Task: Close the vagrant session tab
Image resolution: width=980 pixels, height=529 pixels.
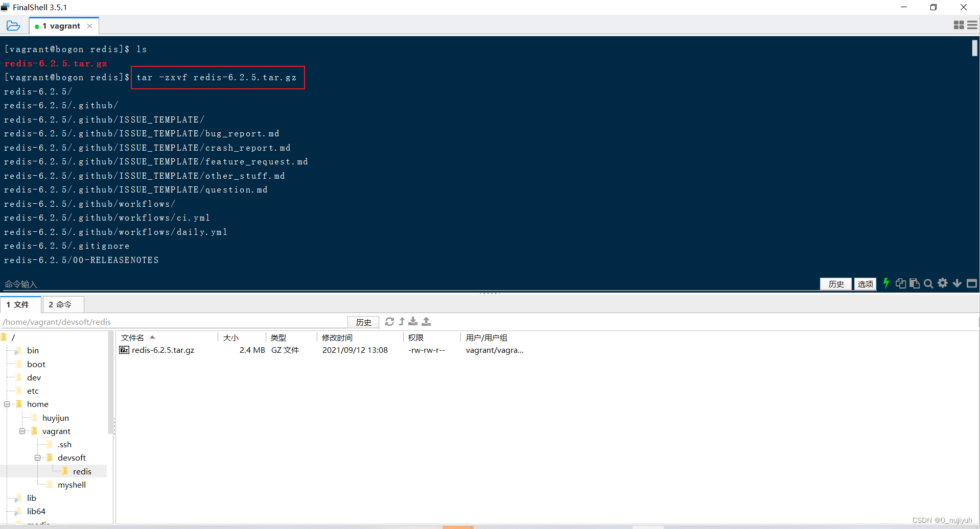Action: (90, 26)
